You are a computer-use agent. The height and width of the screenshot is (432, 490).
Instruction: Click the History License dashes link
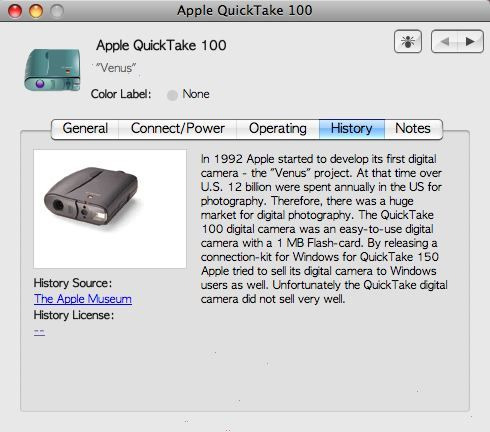(39, 332)
